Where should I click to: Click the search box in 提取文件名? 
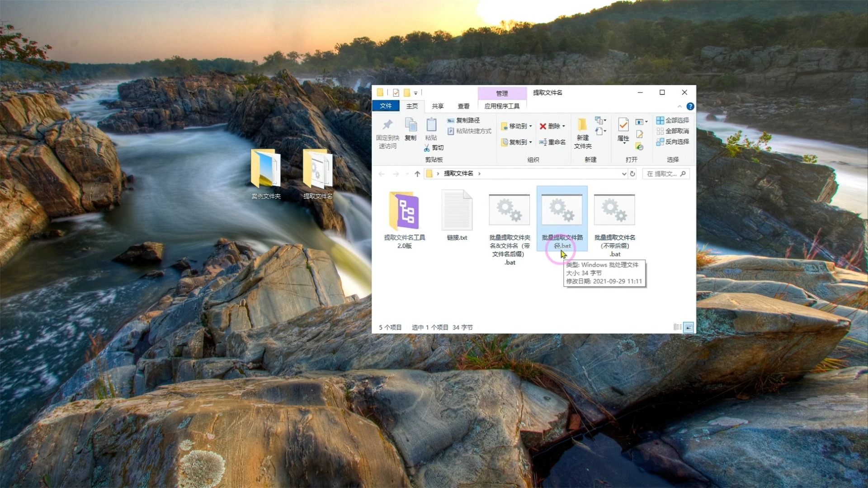[662, 174]
